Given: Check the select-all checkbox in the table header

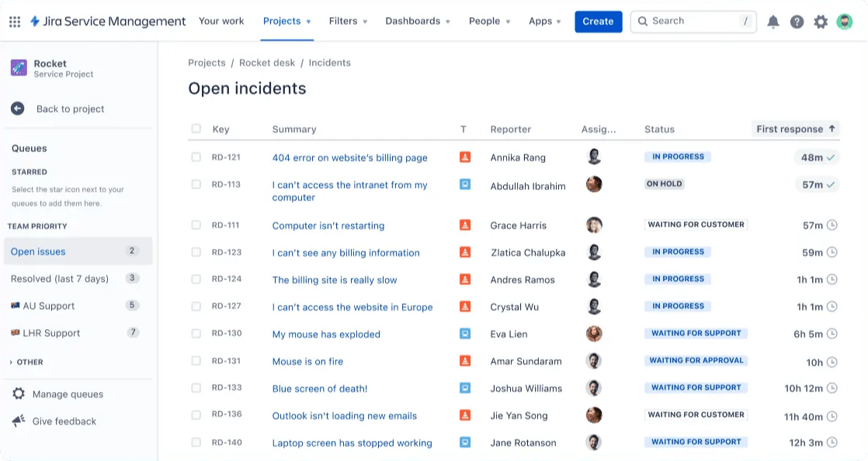Looking at the screenshot, I should coord(196,129).
